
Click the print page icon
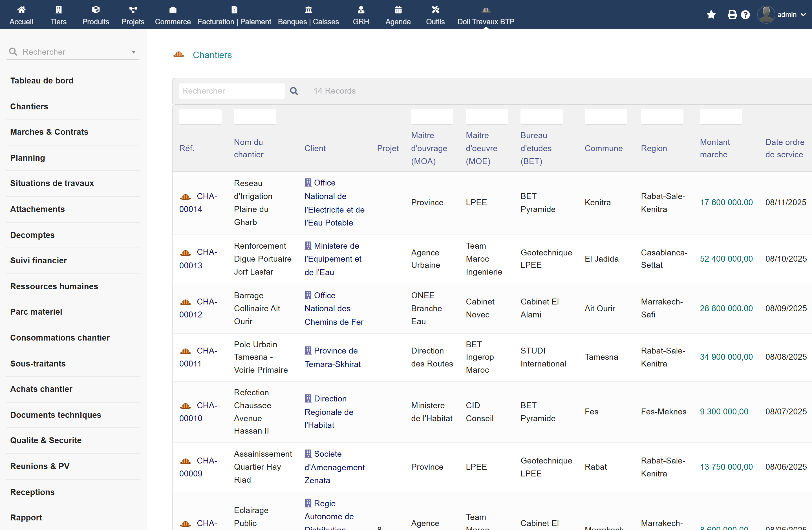coord(732,15)
